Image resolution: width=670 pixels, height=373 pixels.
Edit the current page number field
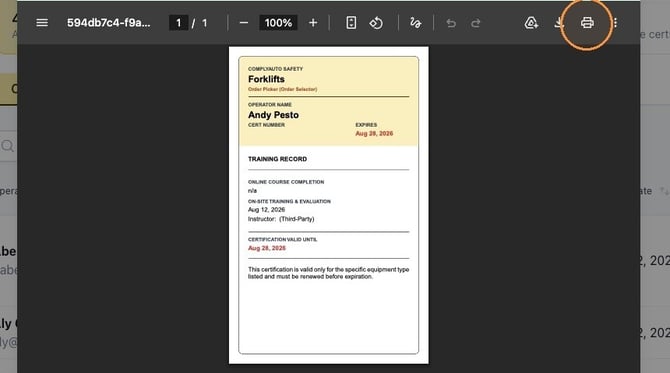179,23
